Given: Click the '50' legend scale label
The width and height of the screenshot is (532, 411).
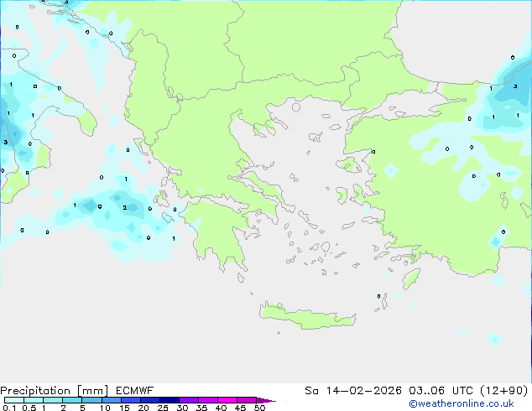Looking at the screenshot, I should [259, 408].
